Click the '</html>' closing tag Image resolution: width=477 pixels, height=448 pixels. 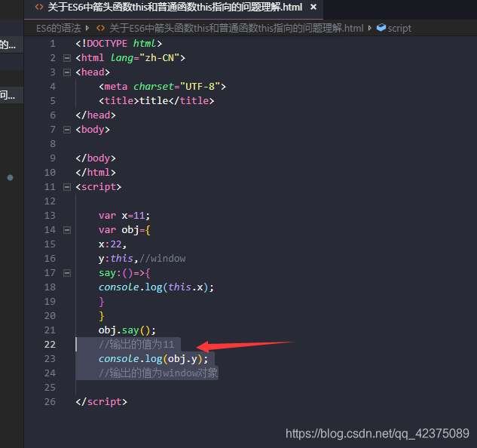[96, 173]
